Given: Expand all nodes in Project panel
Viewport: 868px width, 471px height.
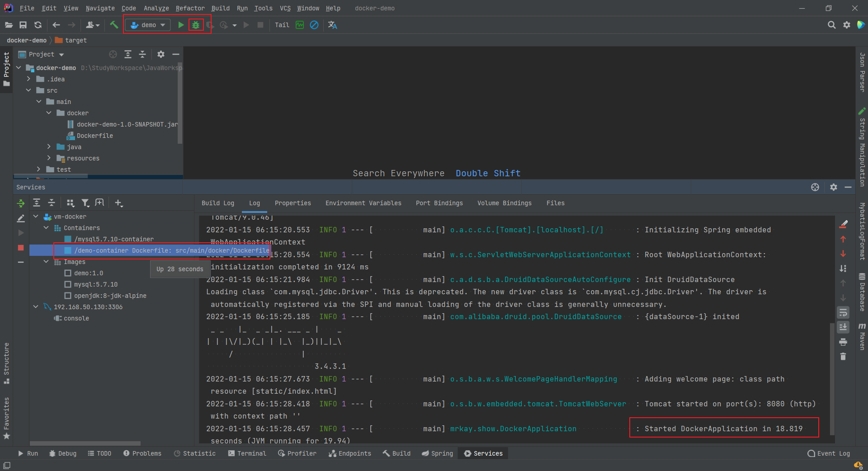Looking at the screenshot, I should point(128,54).
